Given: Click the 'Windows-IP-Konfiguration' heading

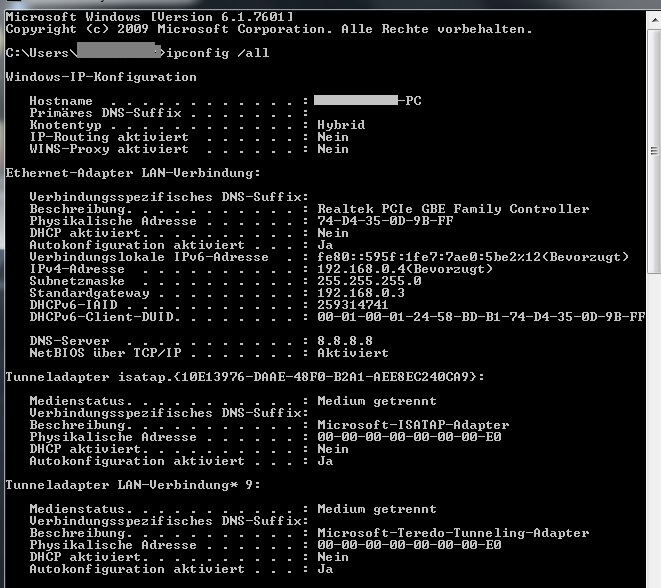Looking at the screenshot, I should point(101,77).
